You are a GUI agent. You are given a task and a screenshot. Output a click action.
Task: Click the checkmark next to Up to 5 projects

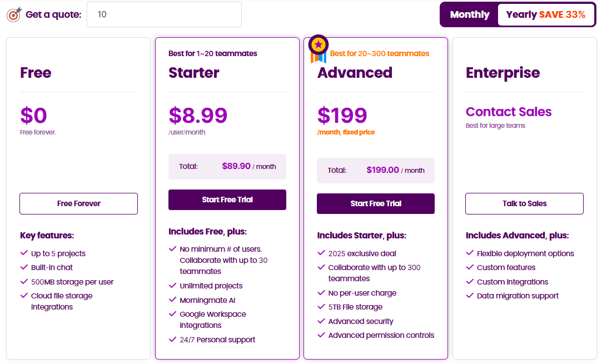pyautogui.click(x=23, y=253)
